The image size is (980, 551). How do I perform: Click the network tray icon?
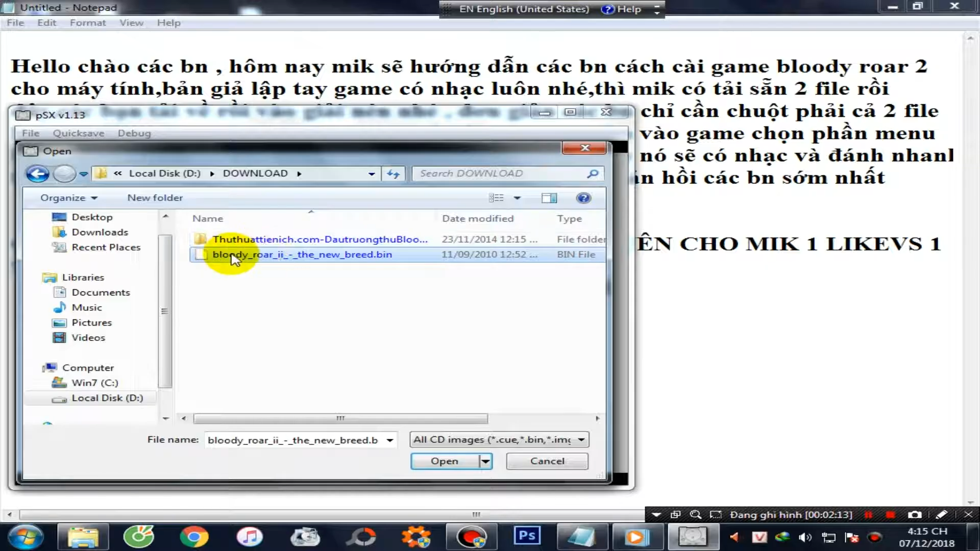pyautogui.click(x=828, y=537)
